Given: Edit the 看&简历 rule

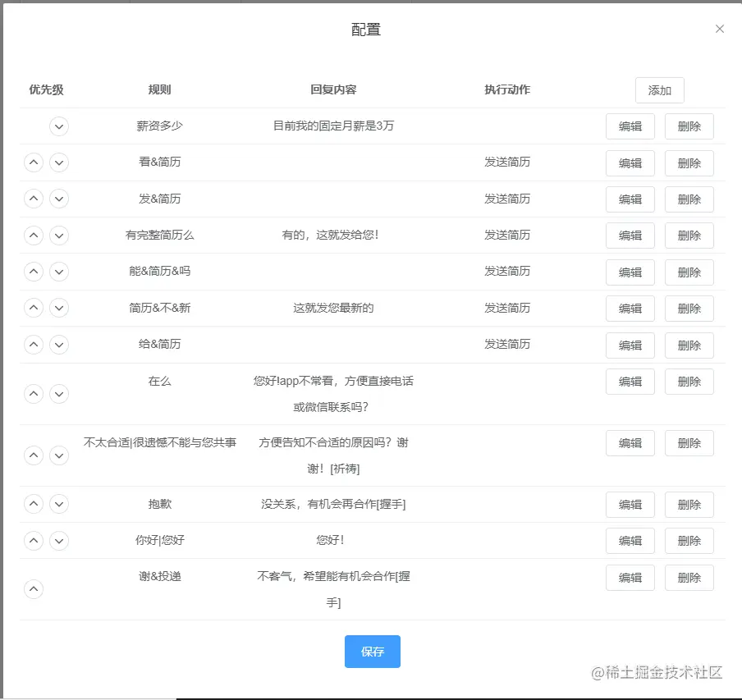Looking at the screenshot, I should click(630, 163).
